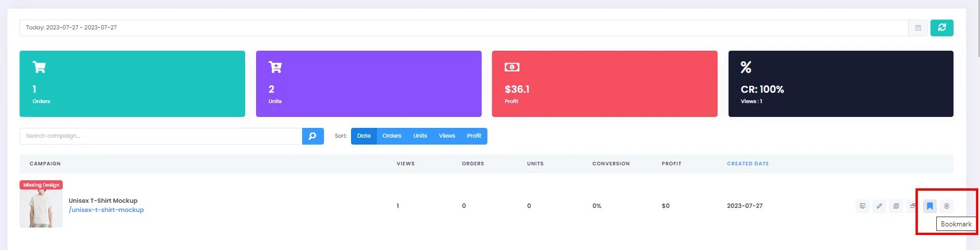
Task: Click the 2023-07-27 created date cell
Action: coord(745,206)
